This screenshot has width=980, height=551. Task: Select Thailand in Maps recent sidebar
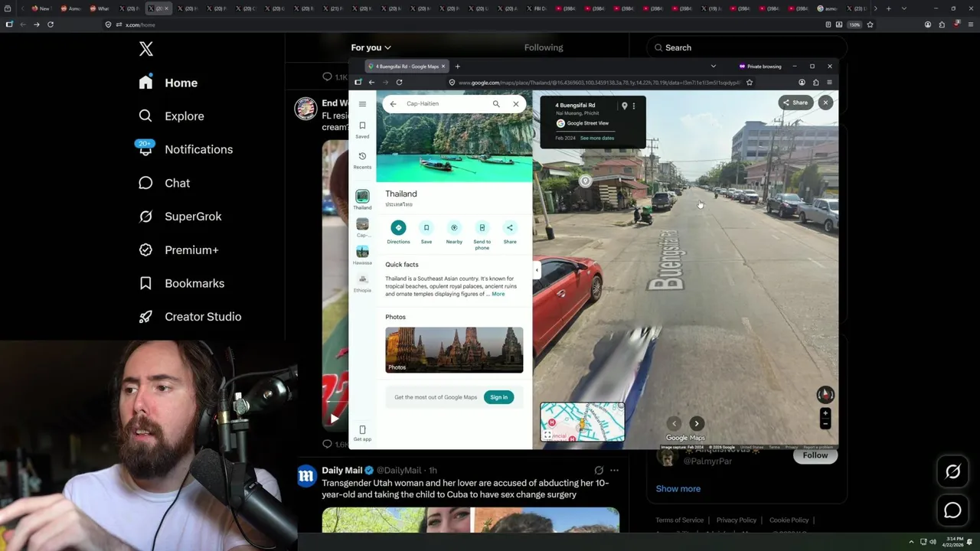click(x=362, y=200)
